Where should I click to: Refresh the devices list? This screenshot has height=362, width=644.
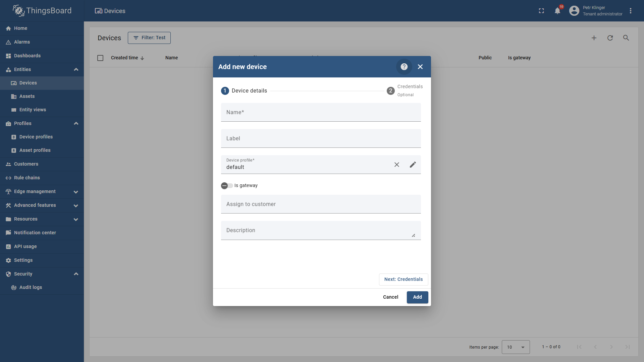coord(610,38)
